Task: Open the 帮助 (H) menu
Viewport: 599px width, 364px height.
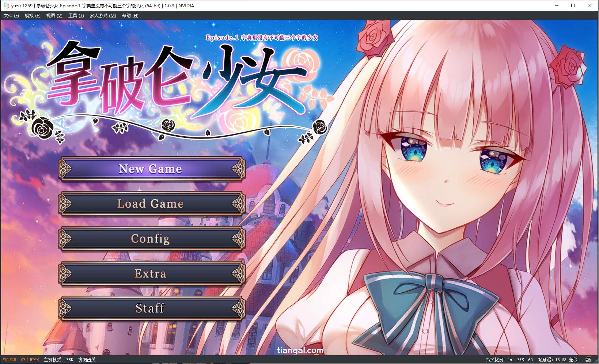Action: 130,16
